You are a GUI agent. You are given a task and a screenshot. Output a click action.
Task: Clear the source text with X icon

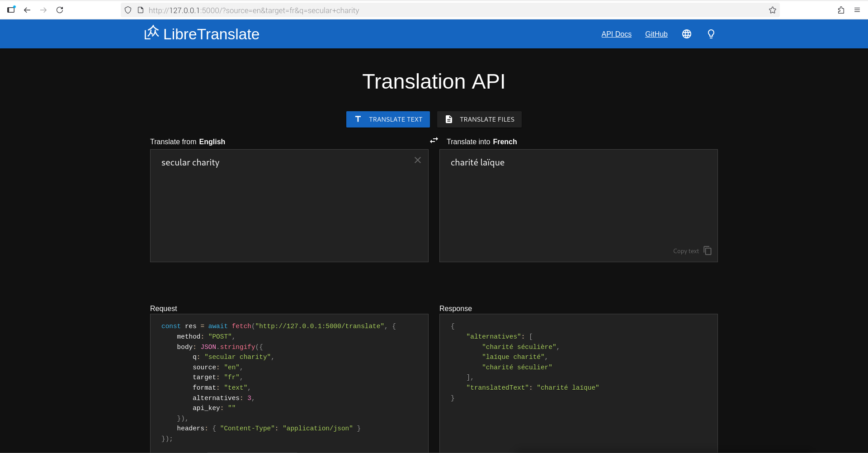click(418, 160)
